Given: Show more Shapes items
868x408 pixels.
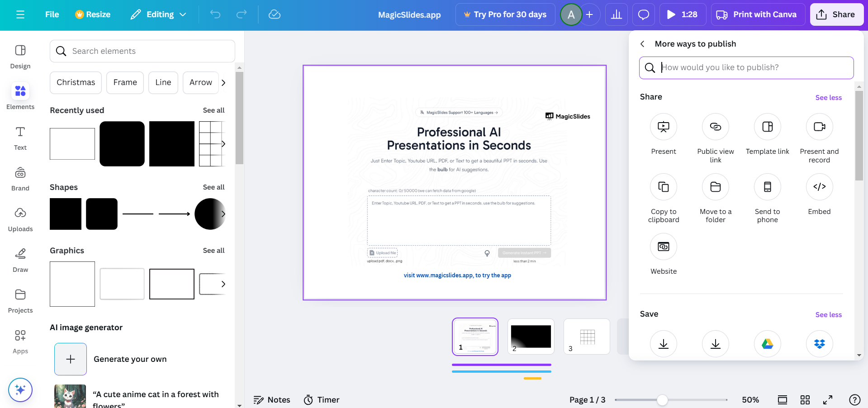Looking at the screenshot, I should coord(223,214).
